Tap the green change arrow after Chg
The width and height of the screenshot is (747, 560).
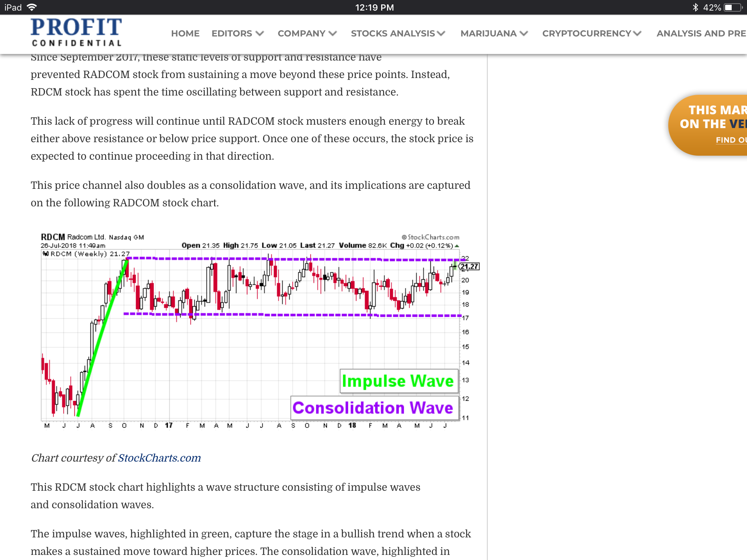click(457, 246)
